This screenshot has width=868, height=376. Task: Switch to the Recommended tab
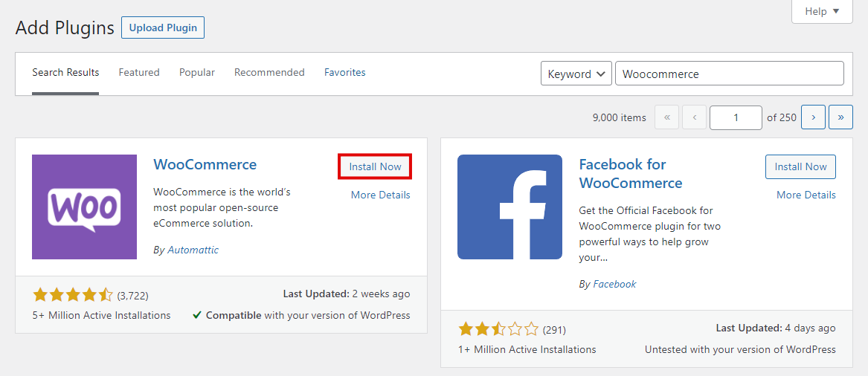tap(269, 72)
